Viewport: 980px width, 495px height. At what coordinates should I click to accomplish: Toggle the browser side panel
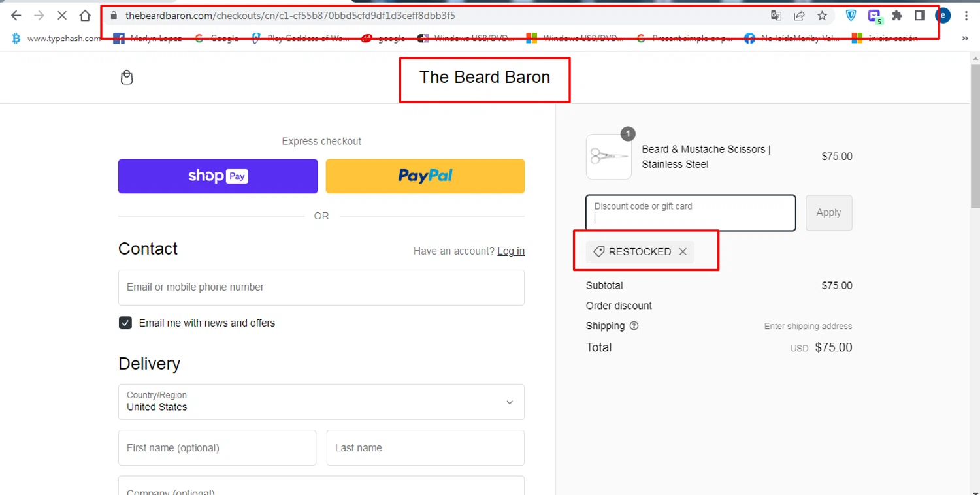coord(920,16)
